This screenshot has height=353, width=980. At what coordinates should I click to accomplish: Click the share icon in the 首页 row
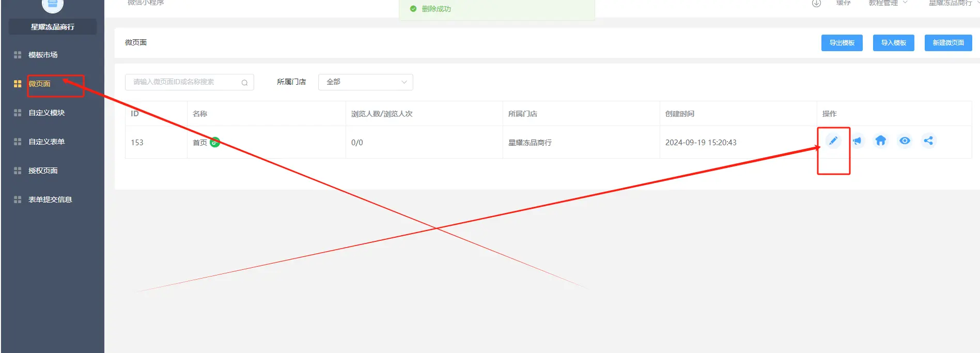click(x=928, y=141)
